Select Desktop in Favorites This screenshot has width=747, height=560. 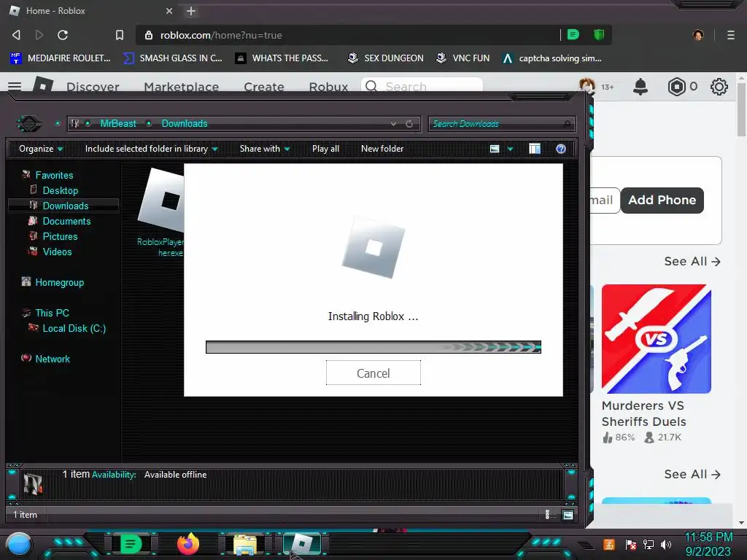point(60,190)
